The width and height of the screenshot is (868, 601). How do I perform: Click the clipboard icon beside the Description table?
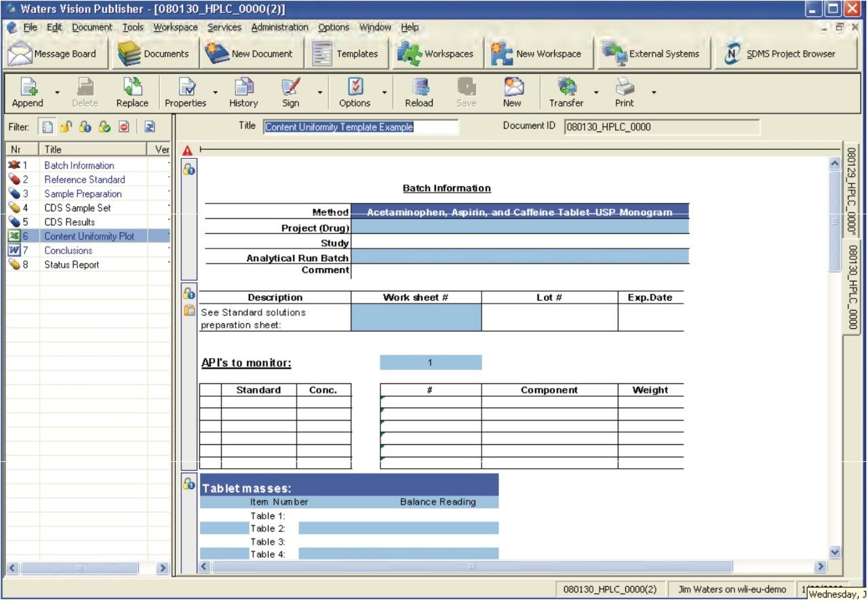tap(189, 311)
